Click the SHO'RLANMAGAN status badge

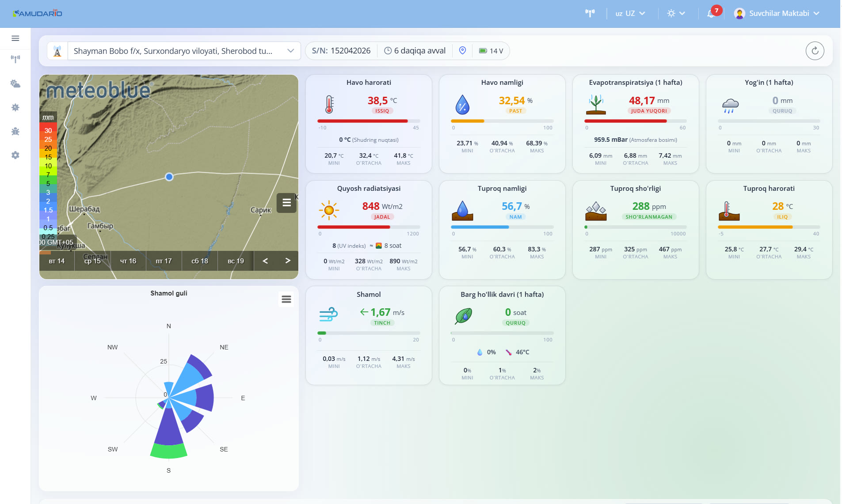click(x=649, y=217)
